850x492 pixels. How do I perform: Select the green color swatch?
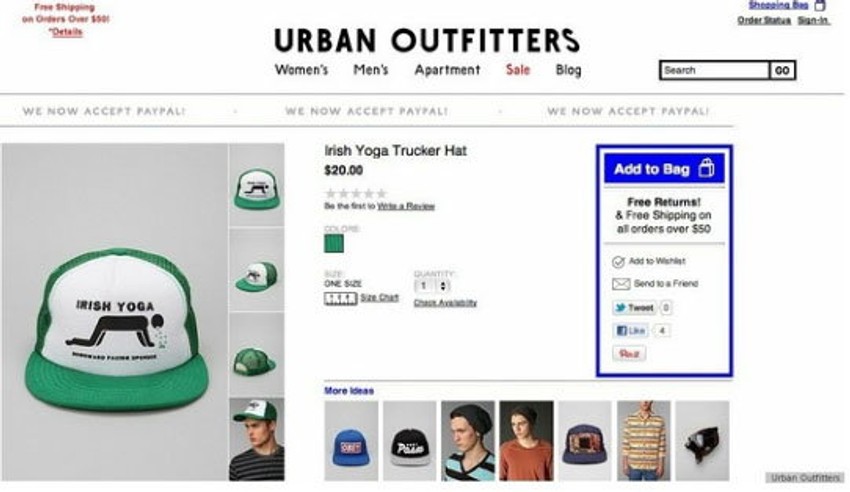tap(334, 243)
